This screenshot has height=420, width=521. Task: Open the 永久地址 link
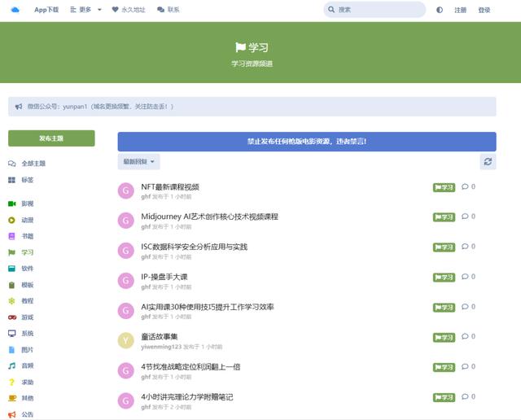tap(129, 10)
